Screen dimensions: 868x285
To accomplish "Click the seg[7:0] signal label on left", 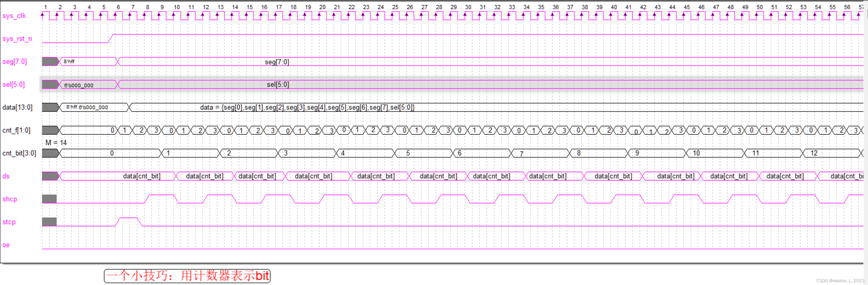I will (15, 61).
